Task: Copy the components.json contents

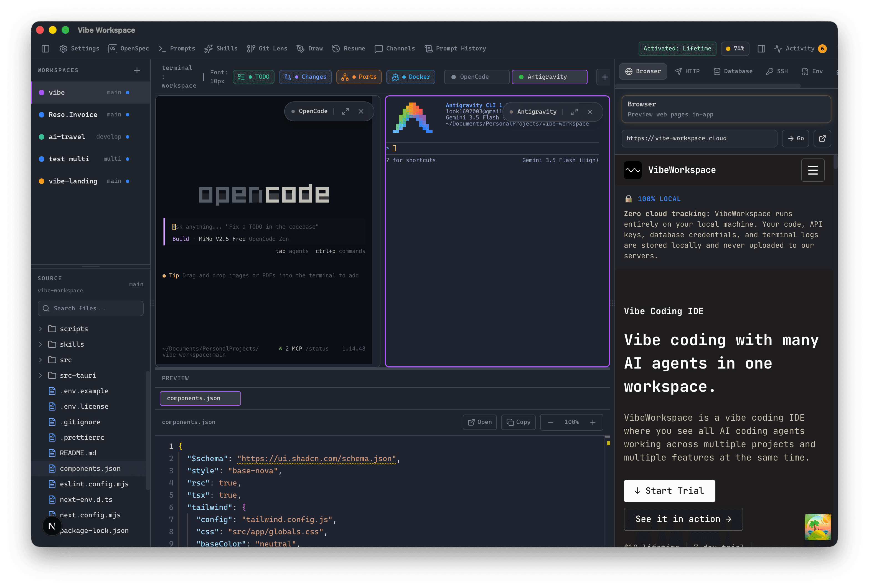Action: click(518, 422)
